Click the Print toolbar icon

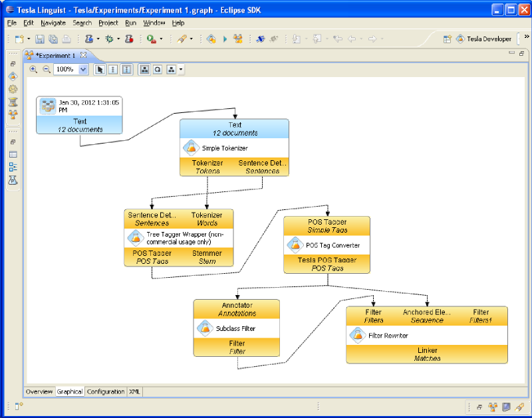coord(66,39)
